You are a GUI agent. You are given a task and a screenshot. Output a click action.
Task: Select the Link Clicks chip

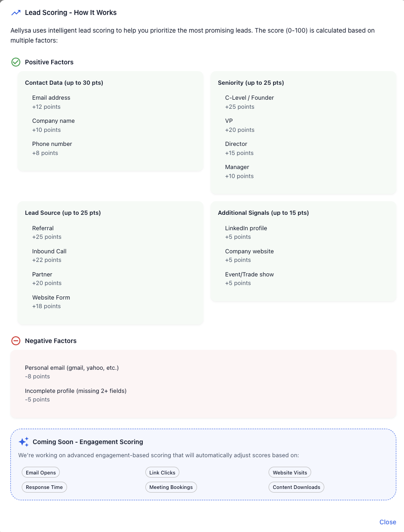point(162,473)
